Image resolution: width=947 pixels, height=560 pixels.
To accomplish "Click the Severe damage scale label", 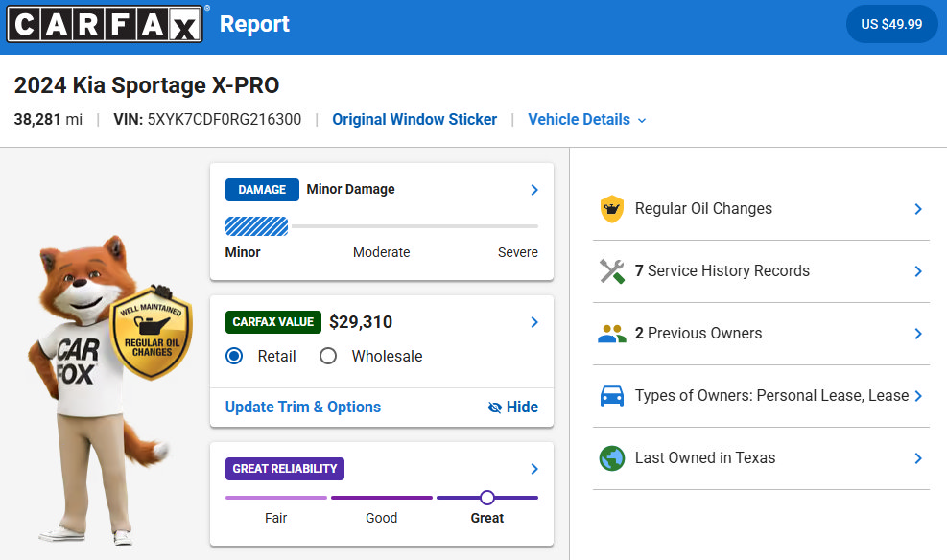I will (x=517, y=252).
